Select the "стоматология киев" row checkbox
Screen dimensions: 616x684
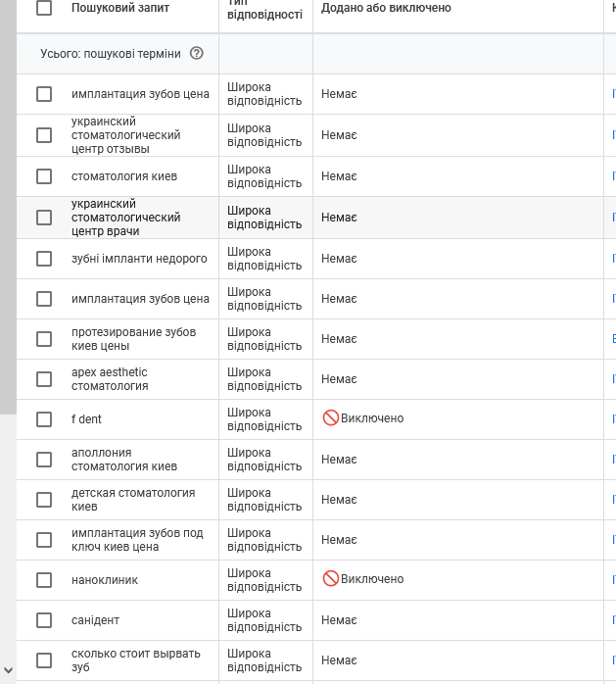44,176
